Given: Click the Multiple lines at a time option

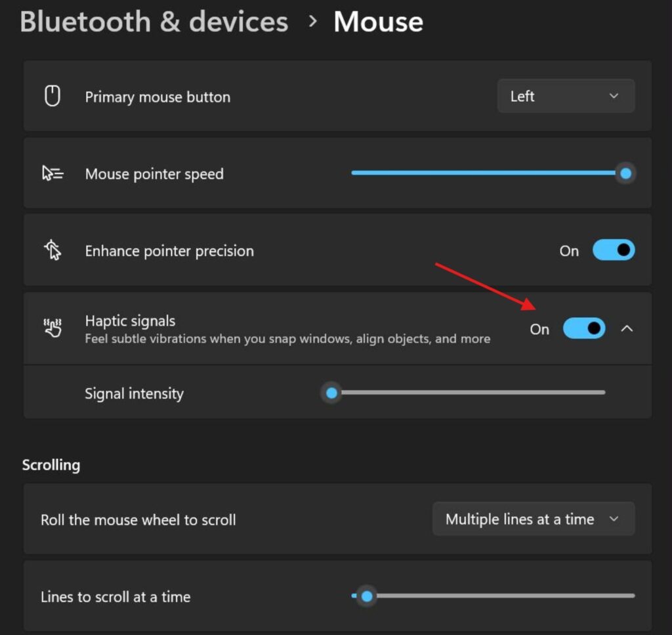Looking at the screenshot, I should coord(520,519).
